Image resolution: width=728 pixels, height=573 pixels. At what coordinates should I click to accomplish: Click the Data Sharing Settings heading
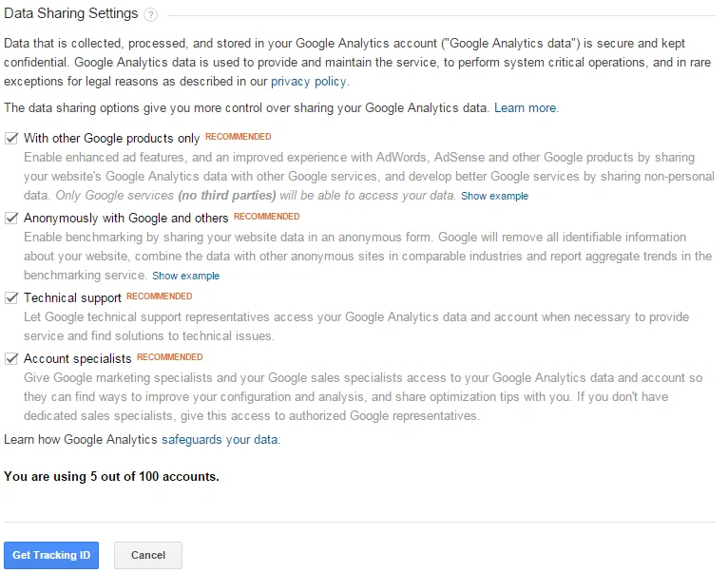point(71,13)
